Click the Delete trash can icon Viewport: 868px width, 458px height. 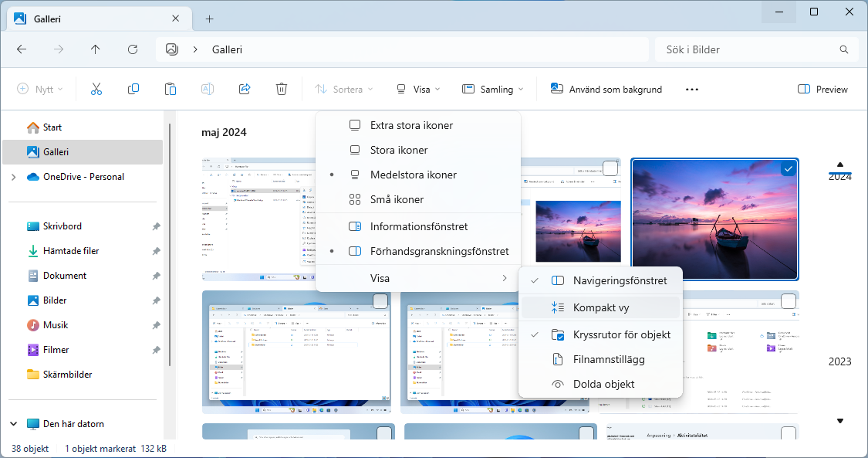(x=282, y=89)
